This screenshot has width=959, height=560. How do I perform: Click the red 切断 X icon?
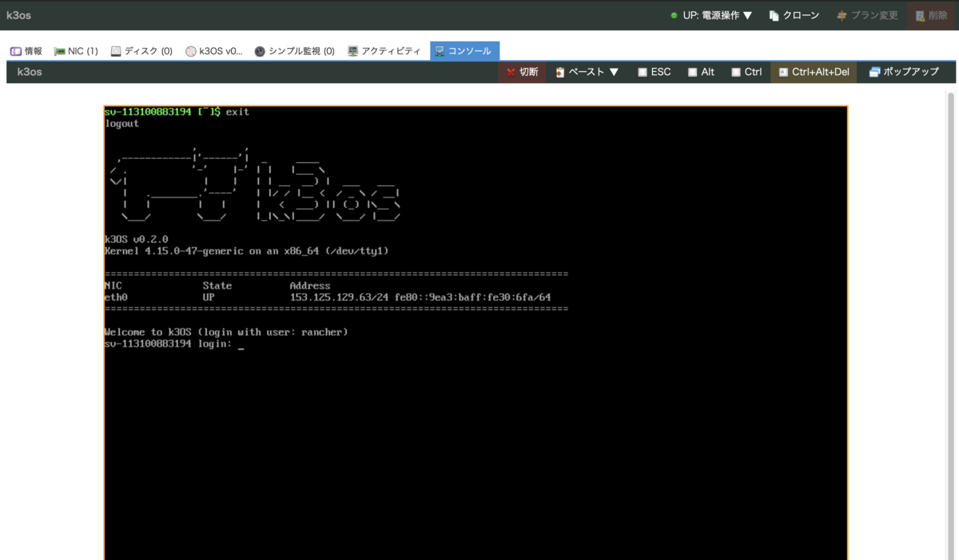[x=511, y=72]
